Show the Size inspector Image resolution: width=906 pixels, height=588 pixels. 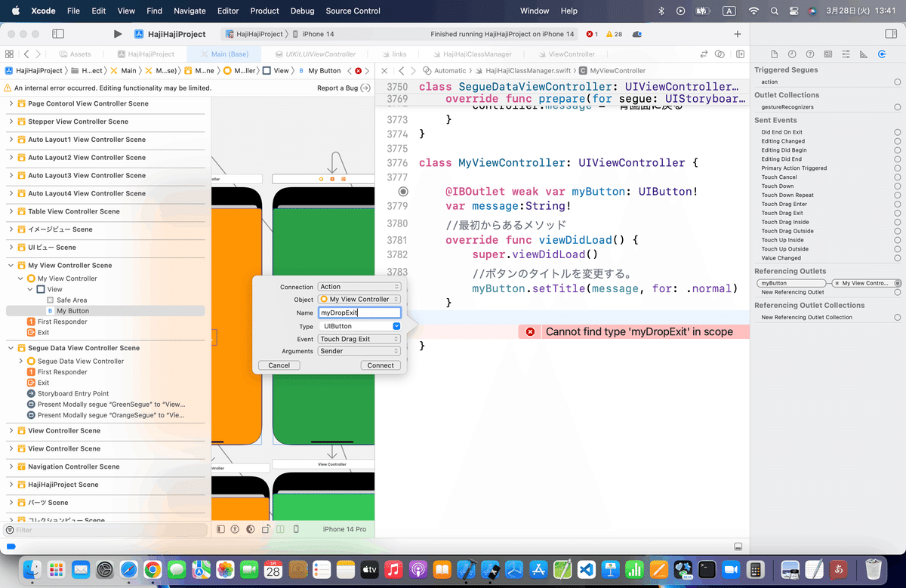pos(864,54)
